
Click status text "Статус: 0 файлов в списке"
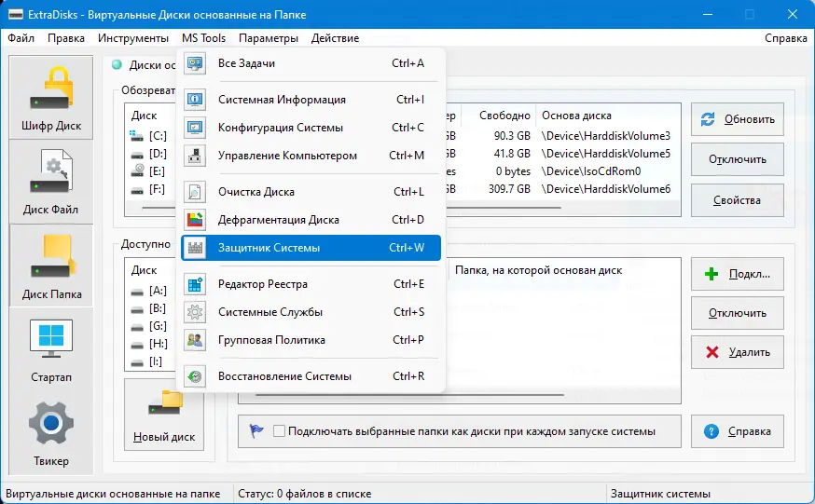pos(305,494)
